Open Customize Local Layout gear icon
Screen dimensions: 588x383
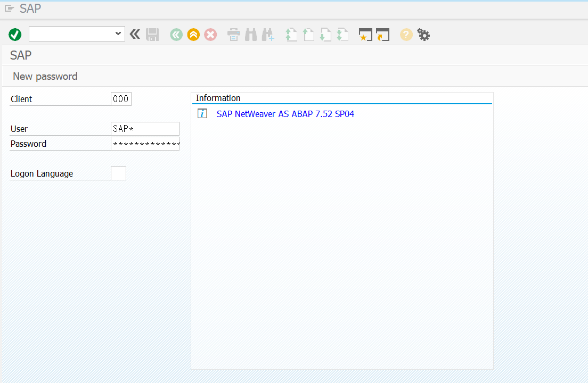[x=423, y=35]
